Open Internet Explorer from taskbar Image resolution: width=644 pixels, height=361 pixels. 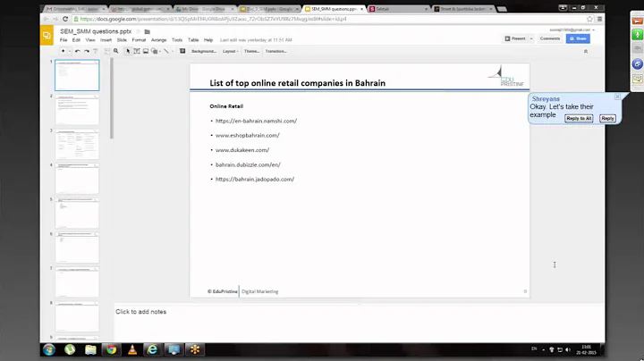tap(152, 349)
